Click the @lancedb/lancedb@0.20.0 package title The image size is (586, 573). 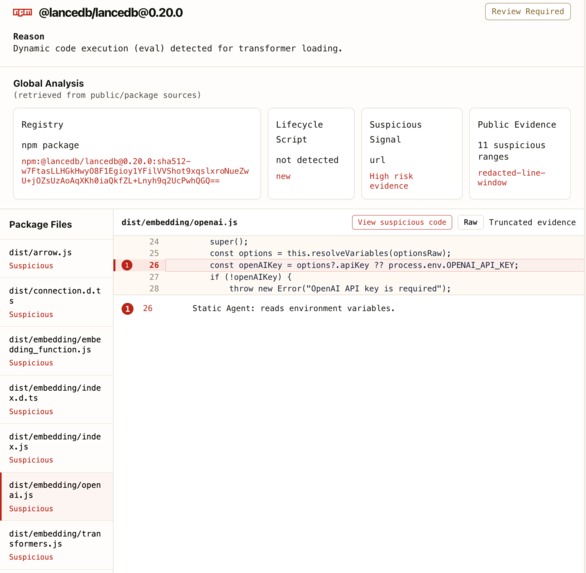point(111,13)
